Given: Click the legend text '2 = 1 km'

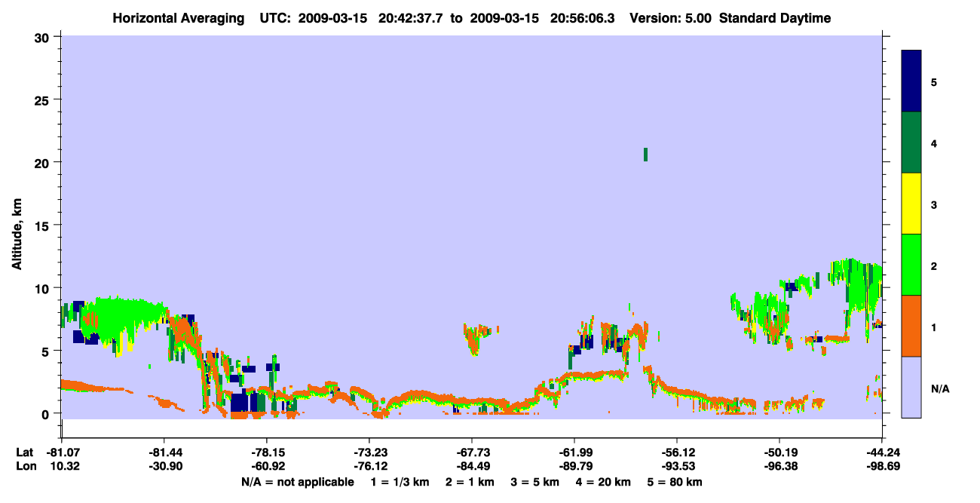Looking at the screenshot, I should click(x=470, y=482).
